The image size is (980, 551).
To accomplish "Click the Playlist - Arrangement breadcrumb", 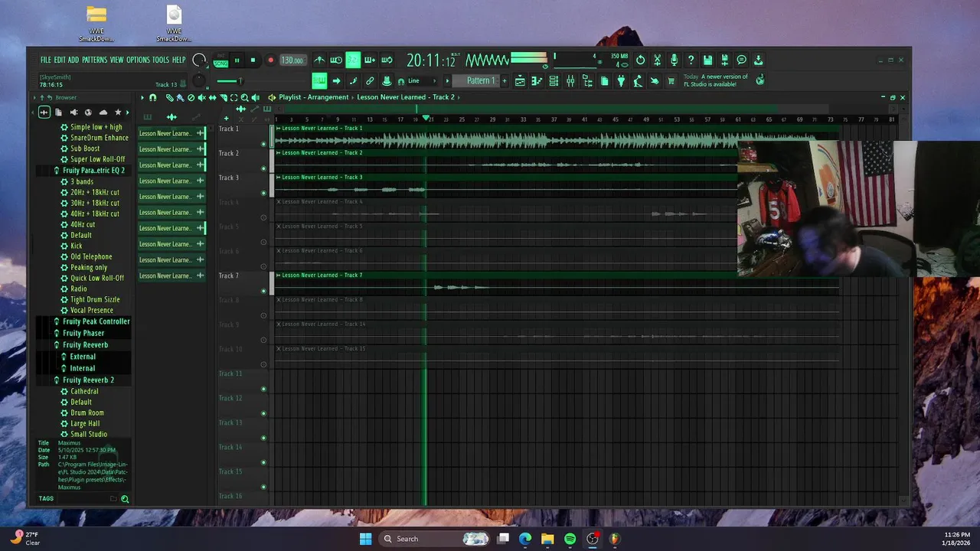I will point(314,97).
